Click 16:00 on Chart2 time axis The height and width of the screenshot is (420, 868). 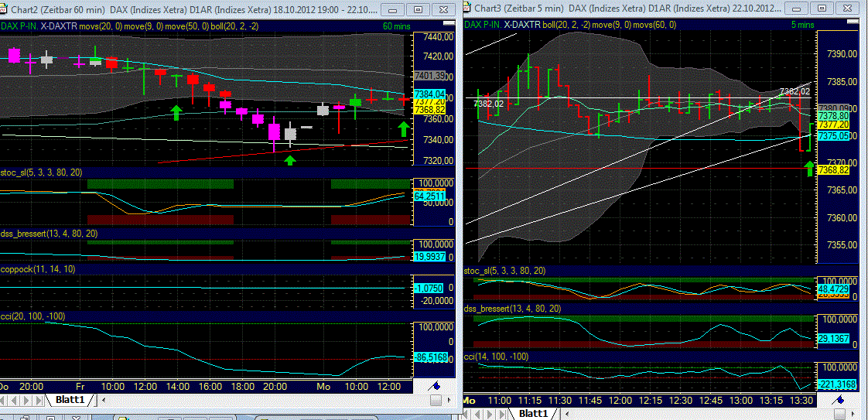(210, 386)
